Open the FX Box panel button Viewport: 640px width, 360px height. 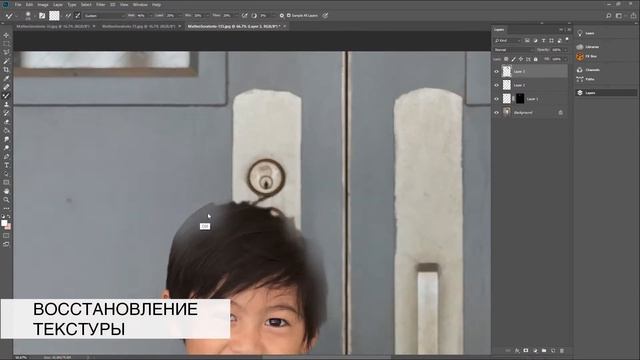pos(587,56)
